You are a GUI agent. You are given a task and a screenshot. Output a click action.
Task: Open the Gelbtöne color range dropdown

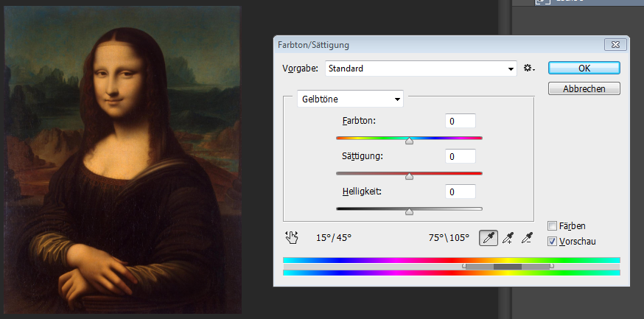(350, 99)
